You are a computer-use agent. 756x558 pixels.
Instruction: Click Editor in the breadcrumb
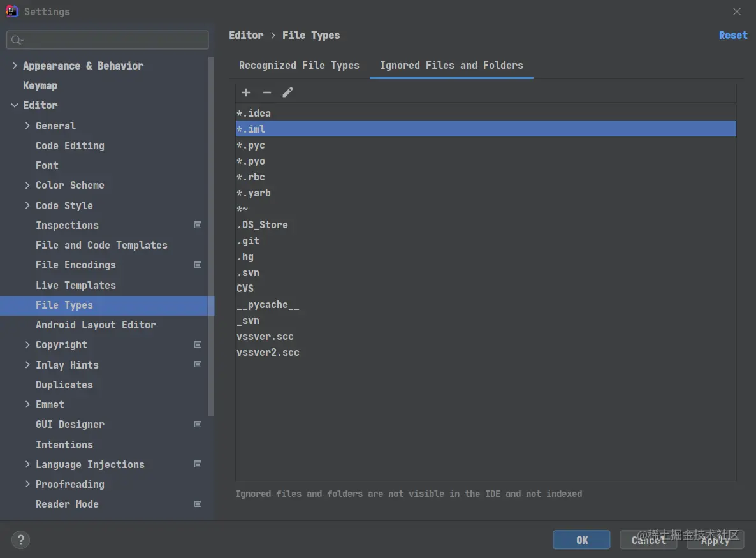pyautogui.click(x=247, y=35)
